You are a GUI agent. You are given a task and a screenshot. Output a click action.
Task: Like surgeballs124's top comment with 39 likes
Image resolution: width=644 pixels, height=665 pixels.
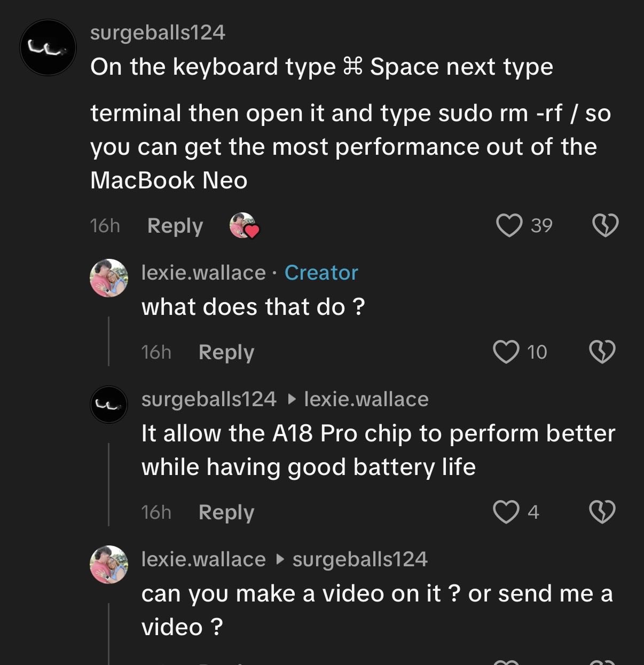pyautogui.click(x=509, y=225)
